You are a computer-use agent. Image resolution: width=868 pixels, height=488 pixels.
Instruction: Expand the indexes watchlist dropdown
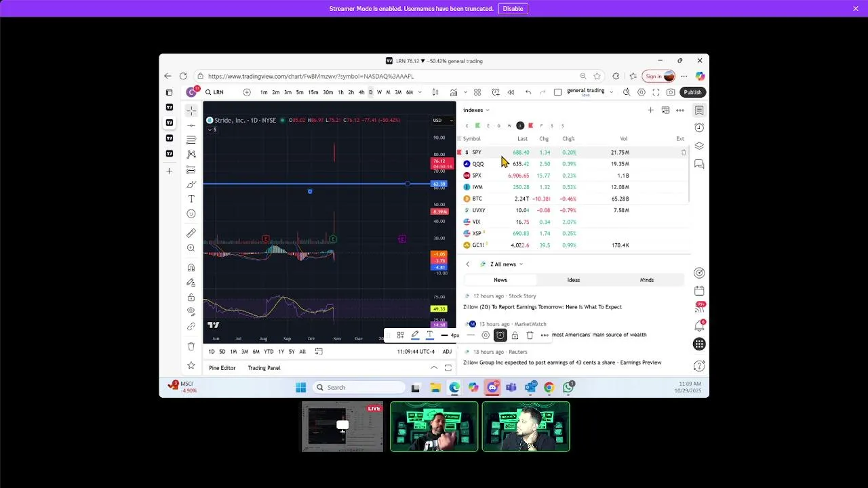476,110
